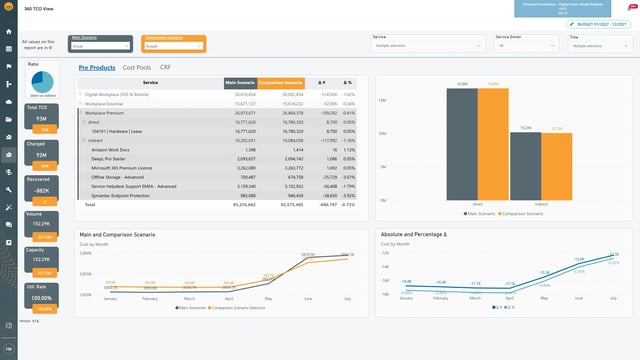Viewport: 640px width, 360px height.
Task: Click the Absolute and Percentage Δ chart title
Action: coord(413,234)
